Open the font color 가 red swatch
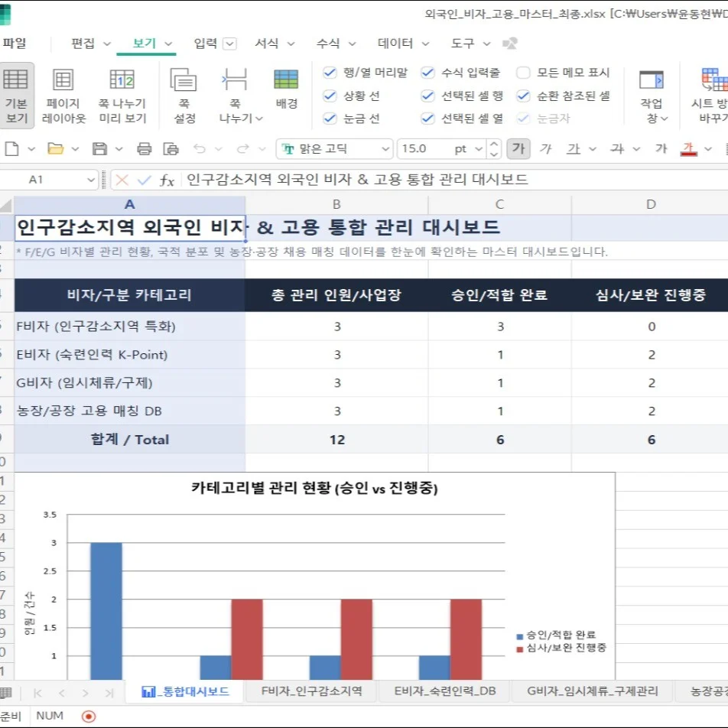The width and height of the screenshot is (728, 728). click(x=688, y=149)
